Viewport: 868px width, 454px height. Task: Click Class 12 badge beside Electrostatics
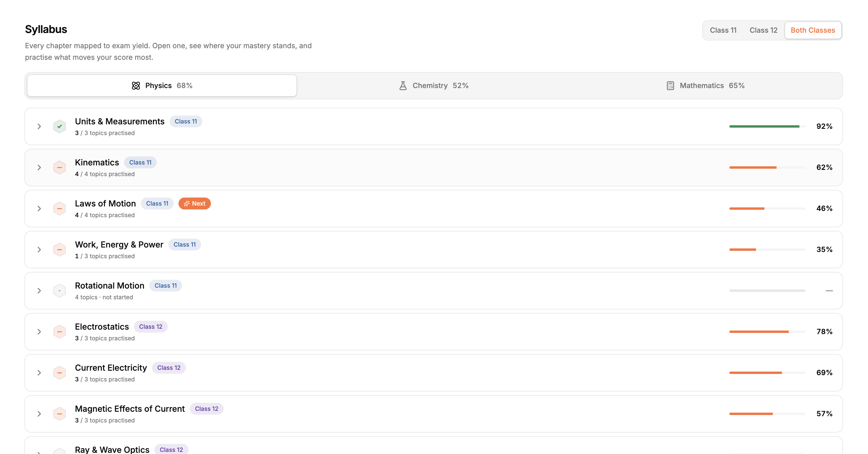(x=151, y=327)
